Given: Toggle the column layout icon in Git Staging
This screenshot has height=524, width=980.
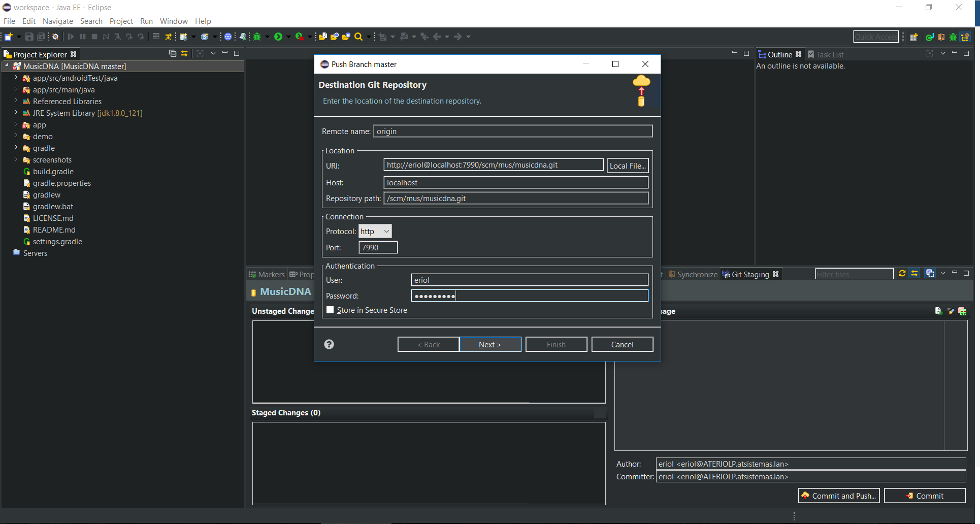Looking at the screenshot, I should pyautogui.click(x=930, y=273).
